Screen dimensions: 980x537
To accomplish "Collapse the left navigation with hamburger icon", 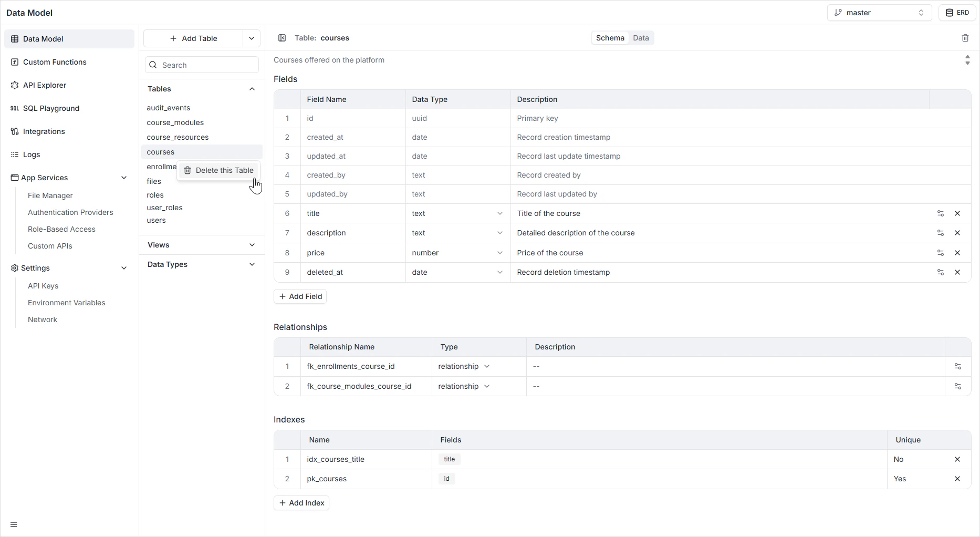I will [14, 524].
